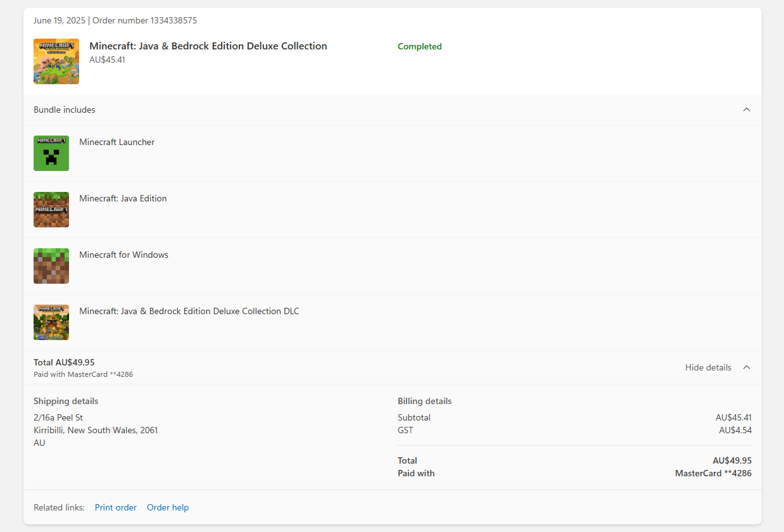The width and height of the screenshot is (784, 532).
Task: Click the Minecraft for Windows grass block icon
Action: [x=51, y=266]
